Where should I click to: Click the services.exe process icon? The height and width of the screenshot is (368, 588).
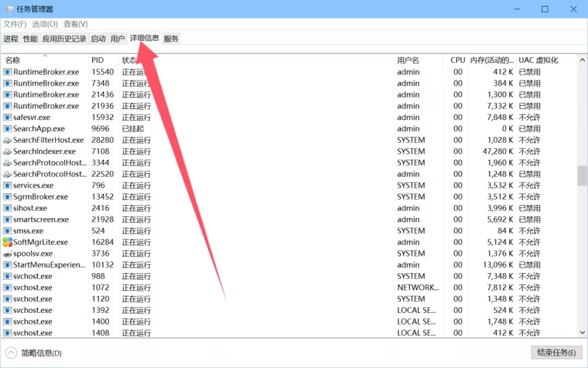point(7,186)
